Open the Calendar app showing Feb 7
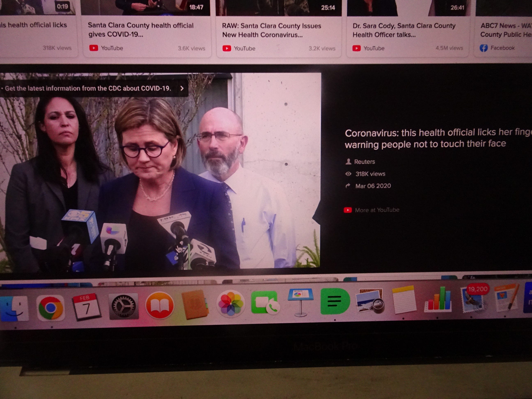 (x=87, y=307)
